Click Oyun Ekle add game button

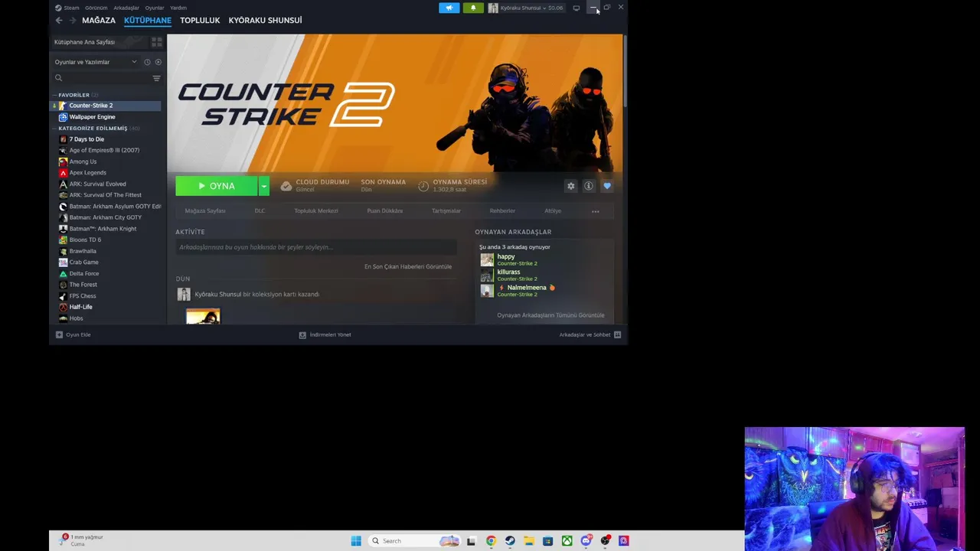click(73, 334)
